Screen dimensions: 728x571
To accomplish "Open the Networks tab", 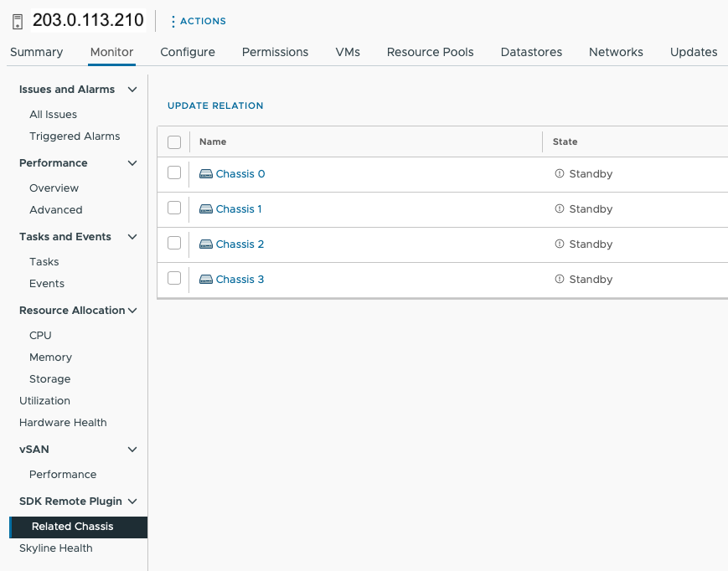I will pos(616,52).
